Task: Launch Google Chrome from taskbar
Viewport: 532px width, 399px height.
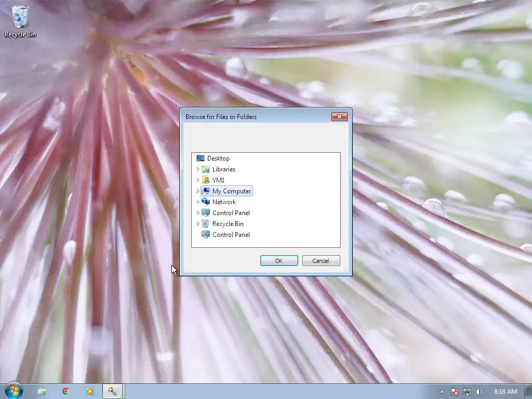Action: [x=66, y=392]
